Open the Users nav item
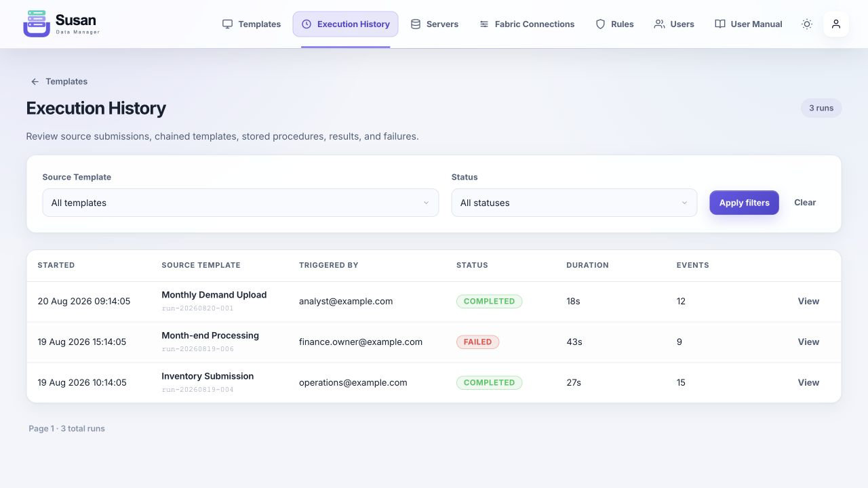868x488 pixels. click(x=674, y=24)
